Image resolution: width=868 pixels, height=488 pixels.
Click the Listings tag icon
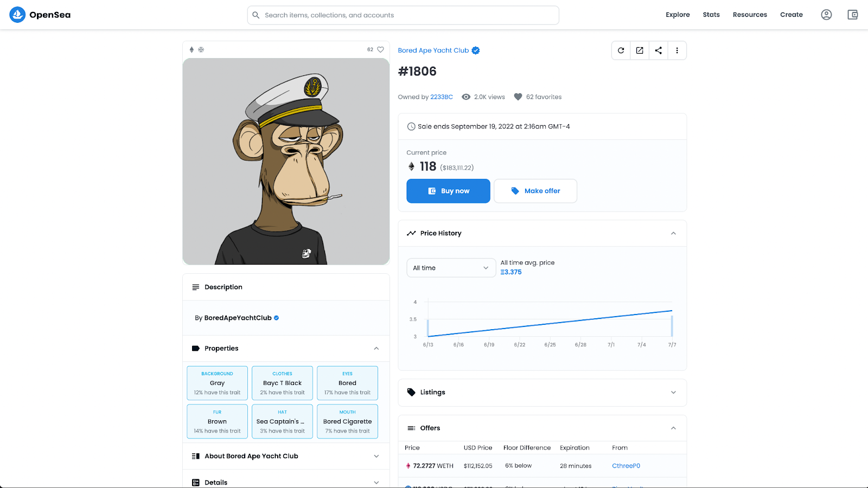411,392
